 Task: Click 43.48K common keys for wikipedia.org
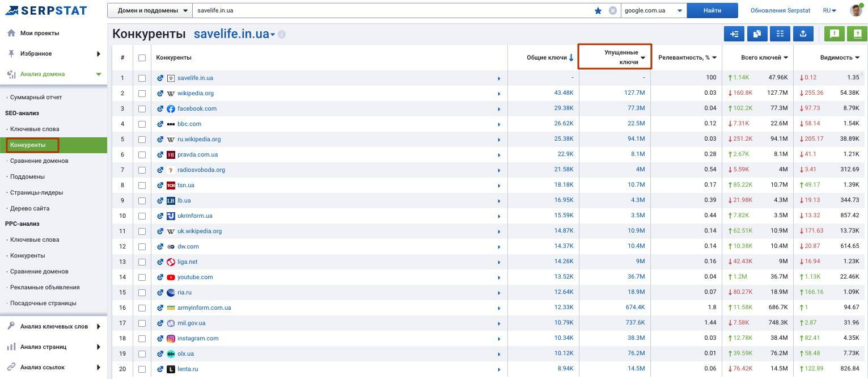point(564,93)
